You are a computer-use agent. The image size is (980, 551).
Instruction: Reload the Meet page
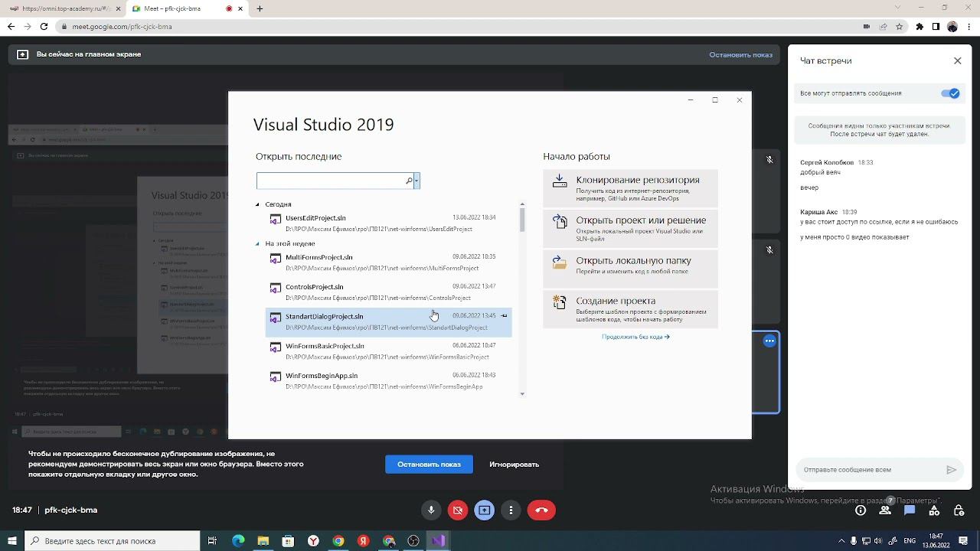click(x=44, y=26)
